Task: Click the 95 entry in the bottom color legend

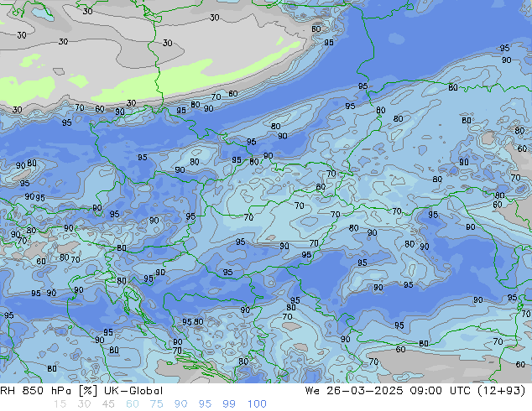Action: point(205,404)
